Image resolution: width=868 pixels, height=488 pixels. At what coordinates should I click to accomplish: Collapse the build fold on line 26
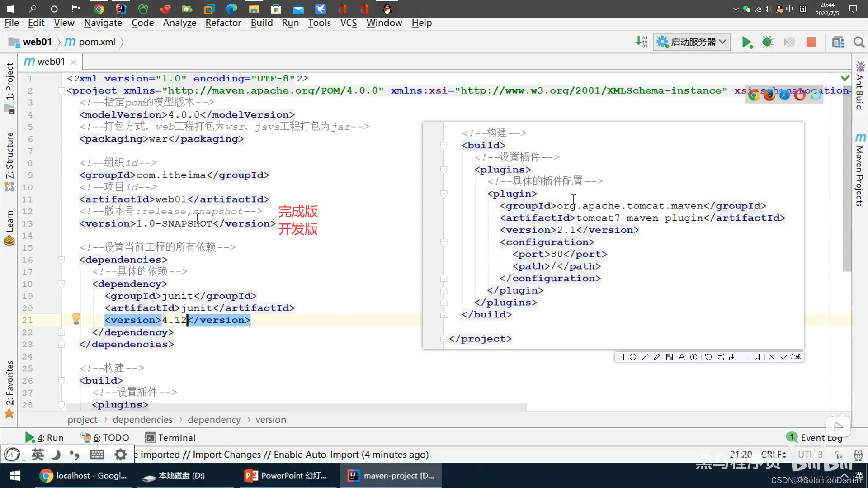61,380
